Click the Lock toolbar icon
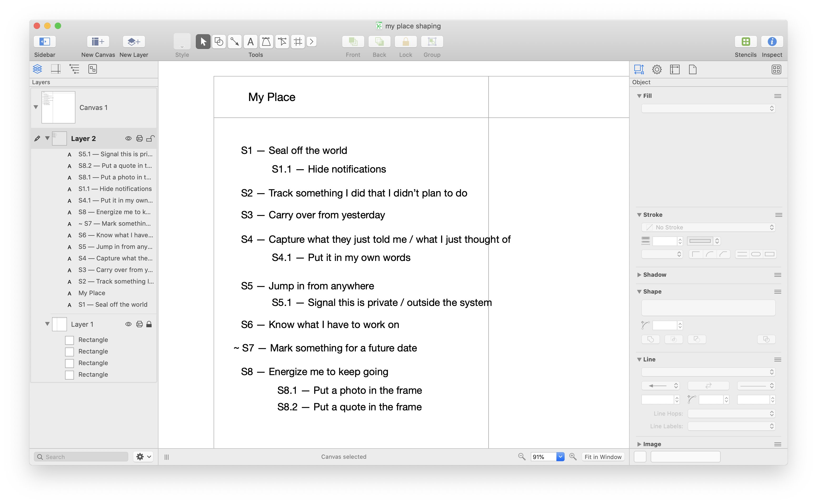Viewport: 817px width, 504px height. click(406, 42)
